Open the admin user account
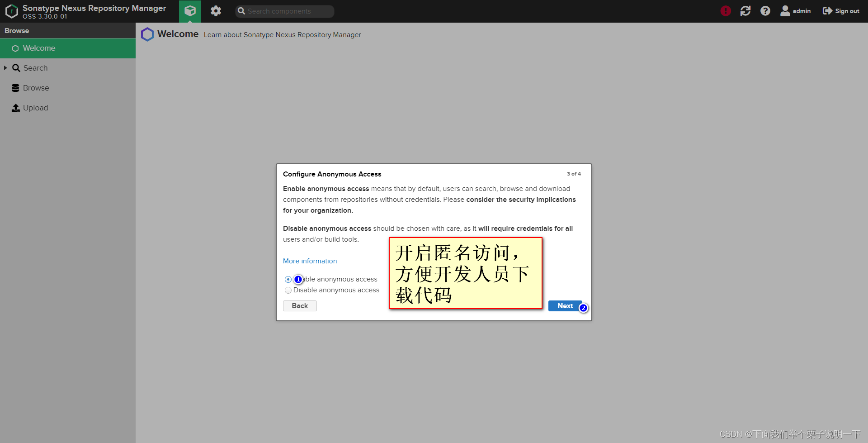868x443 pixels. click(796, 11)
